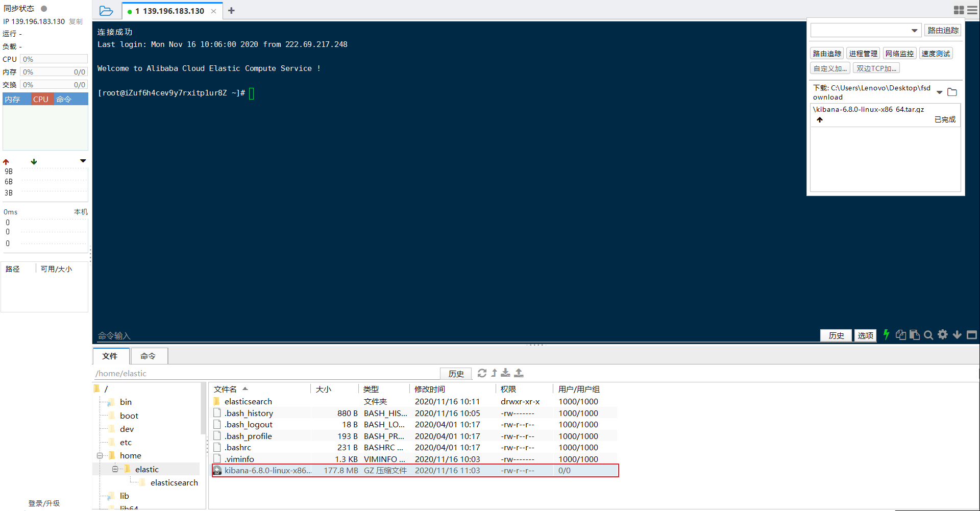Close the 139.196.183.130 tab
Image resolution: width=980 pixels, height=511 pixels.
pyautogui.click(x=214, y=11)
